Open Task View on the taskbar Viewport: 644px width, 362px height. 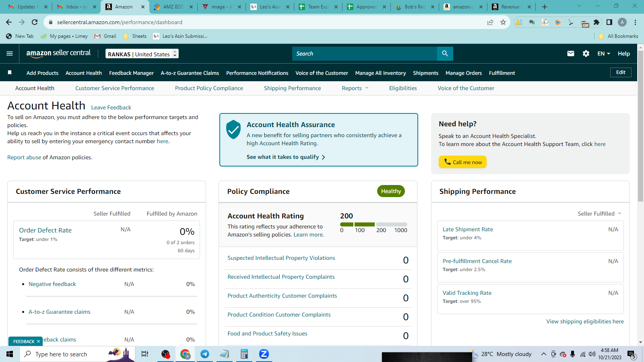[145, 354]
